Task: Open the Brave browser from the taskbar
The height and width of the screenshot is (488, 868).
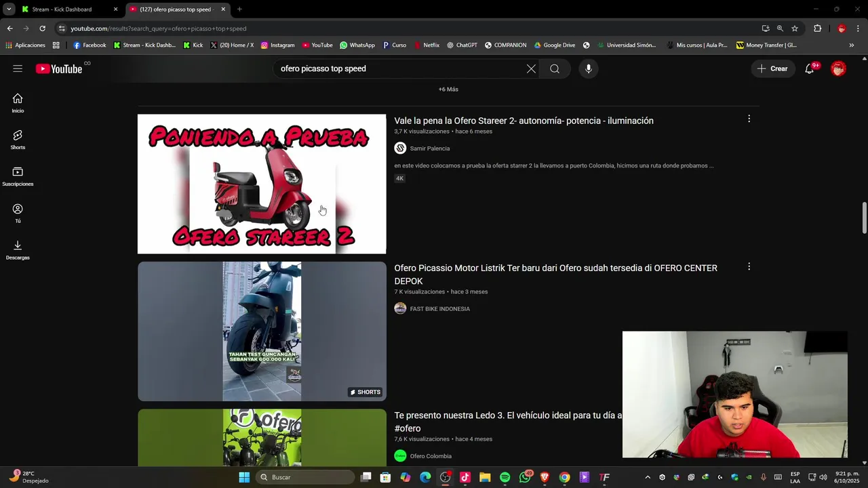Action: coord(545,477)
